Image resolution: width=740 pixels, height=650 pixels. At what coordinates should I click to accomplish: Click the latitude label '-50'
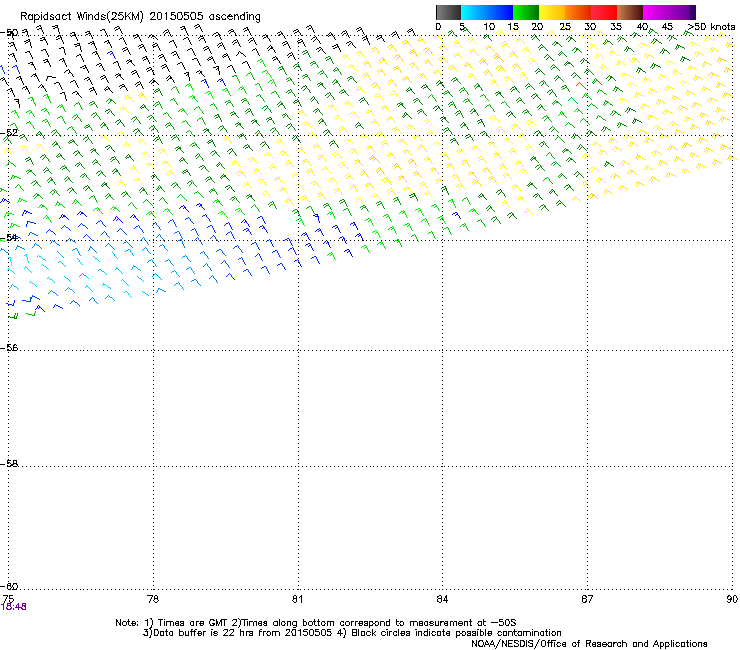pos(9,33)
